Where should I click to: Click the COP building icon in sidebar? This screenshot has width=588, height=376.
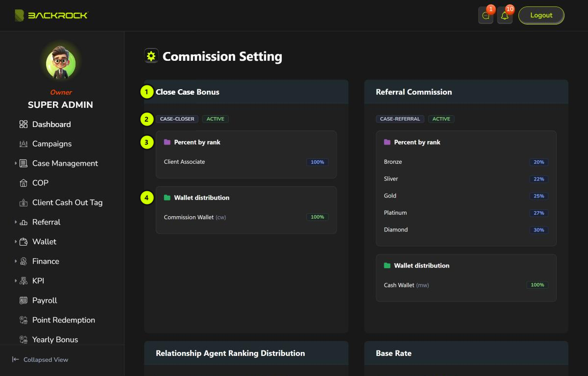click(x=24, y=183)
